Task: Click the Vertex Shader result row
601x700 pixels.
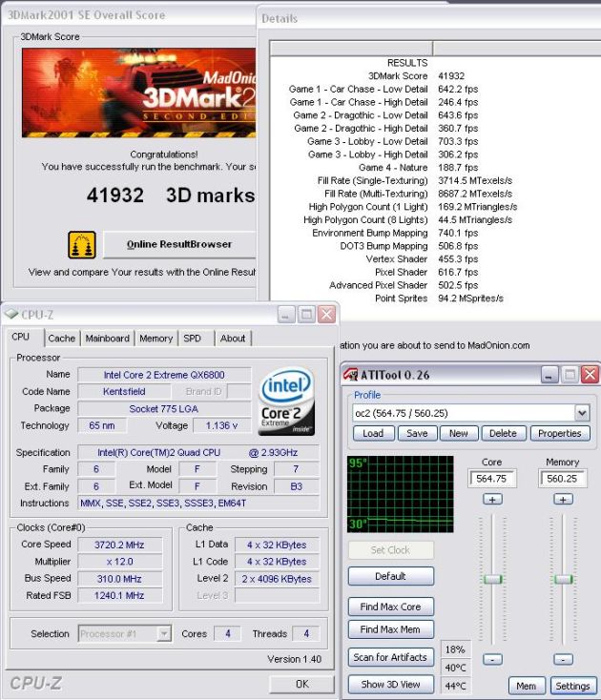Action: [422, 259]
